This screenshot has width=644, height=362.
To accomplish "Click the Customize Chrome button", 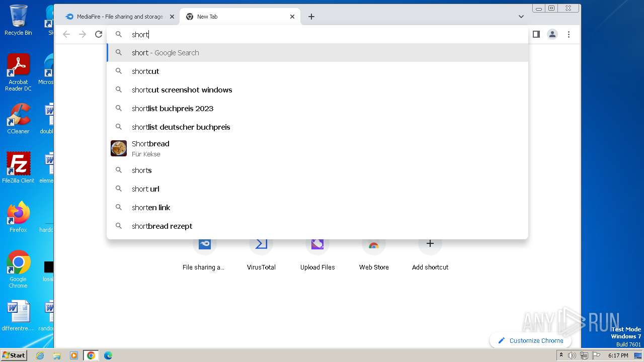I will point(530,340).
